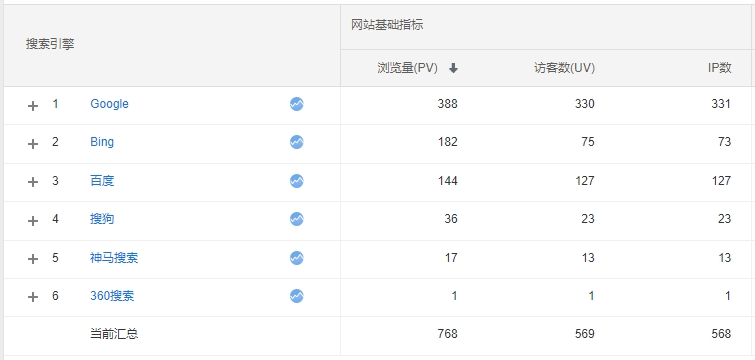
Task: View the trend chart for 360搜索
Action: 297,296
